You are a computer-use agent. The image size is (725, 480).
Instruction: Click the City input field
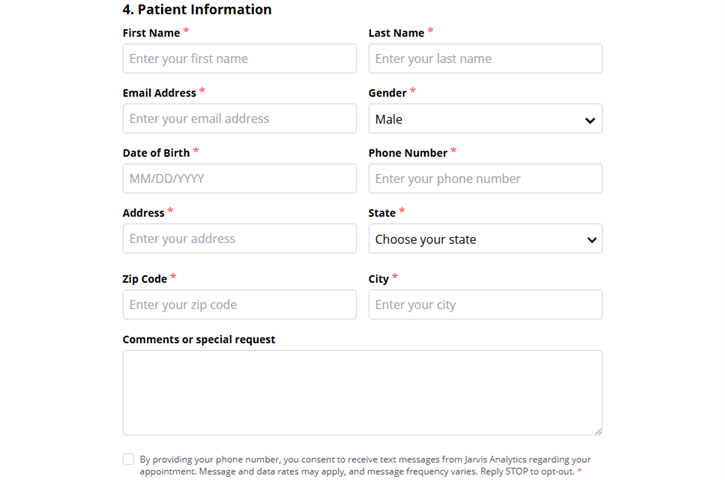coord(485,305)
